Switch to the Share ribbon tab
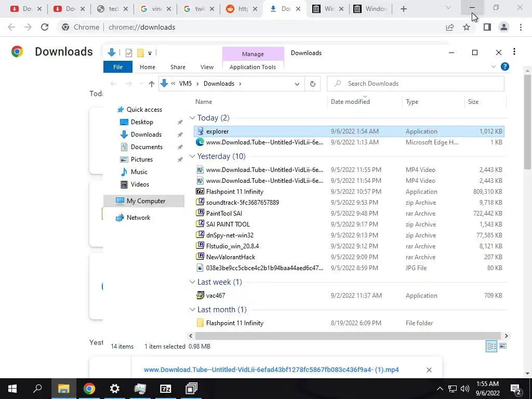Viewport: 532px width, 399px height. [x=178, y=67]
